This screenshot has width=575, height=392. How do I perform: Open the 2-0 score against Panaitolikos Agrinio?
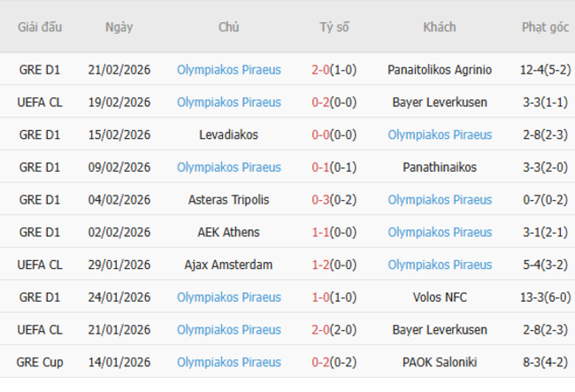point(321,69)
